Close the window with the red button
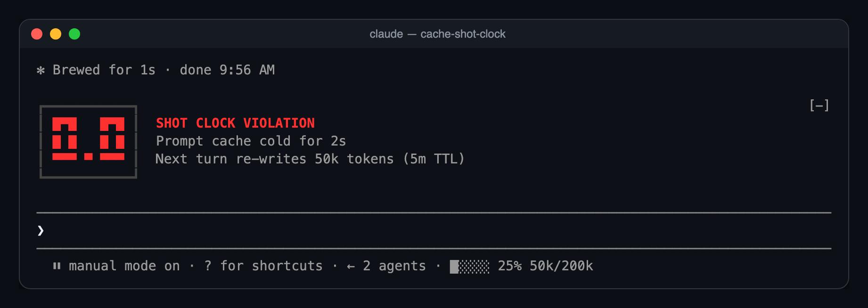This screenshot has height=308, width=868. coord(37,34)
